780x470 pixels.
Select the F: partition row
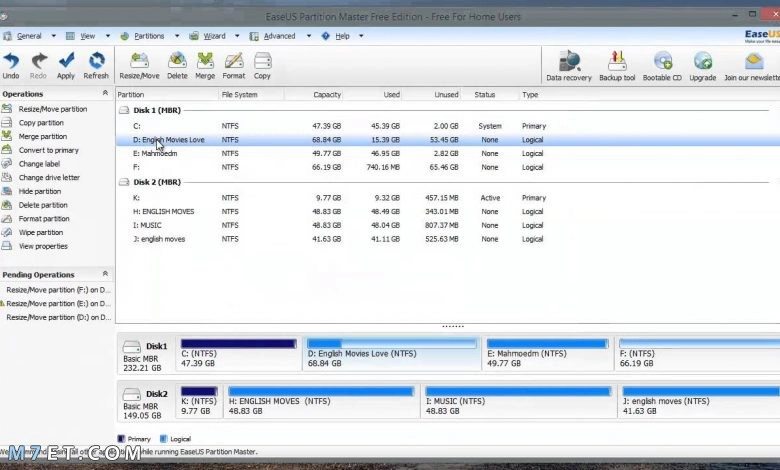click(448, 167)
